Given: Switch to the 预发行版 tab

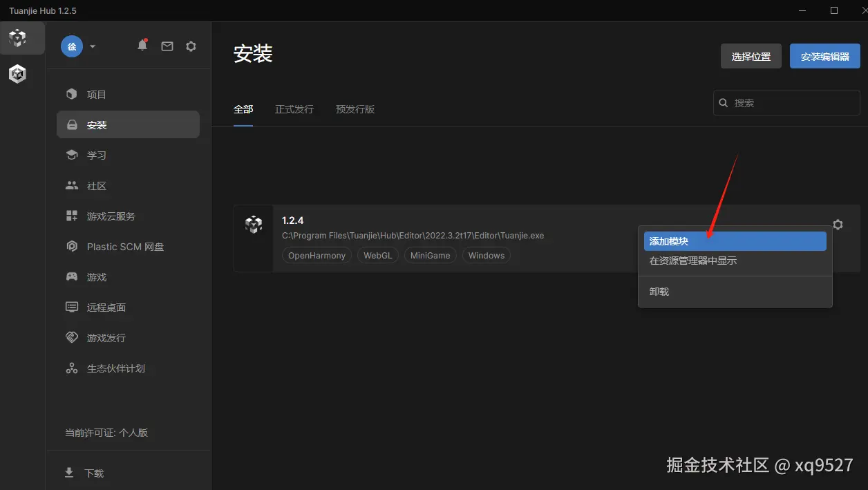Looking at the screenshot, I should 355,109.
